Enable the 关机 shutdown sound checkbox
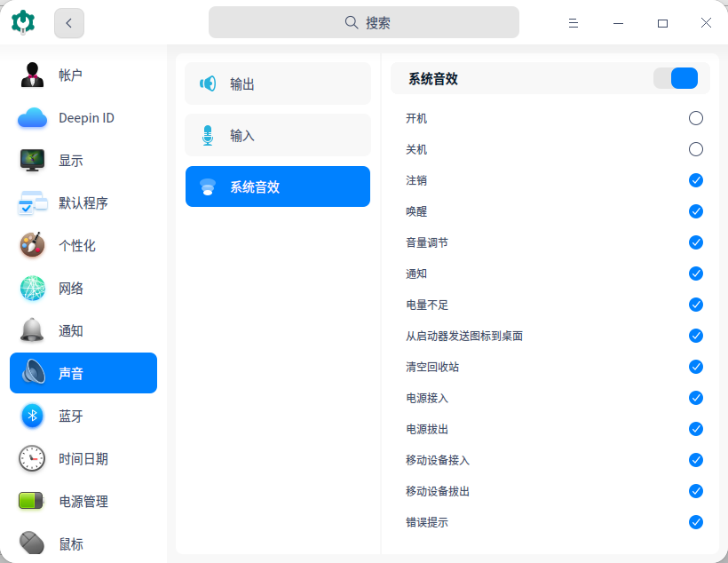Screen dimensions: 728x563 pos(696,149)
